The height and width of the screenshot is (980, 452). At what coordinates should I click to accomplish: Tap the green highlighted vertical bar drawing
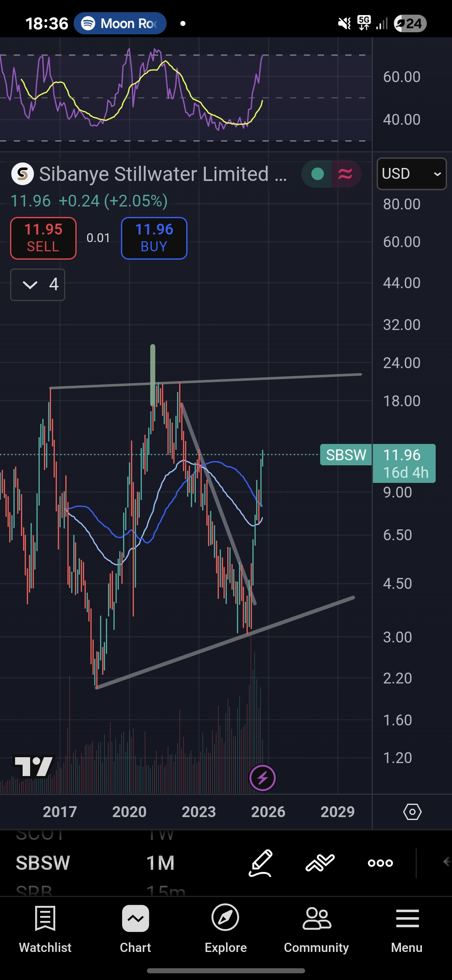click(x=153, y=375)
